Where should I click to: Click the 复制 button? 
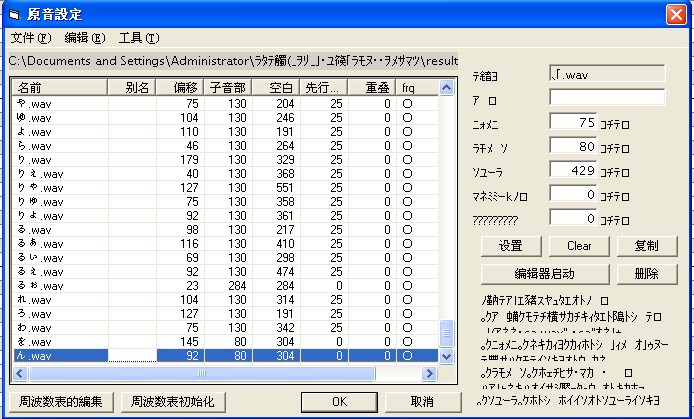(x=647, y=246)
